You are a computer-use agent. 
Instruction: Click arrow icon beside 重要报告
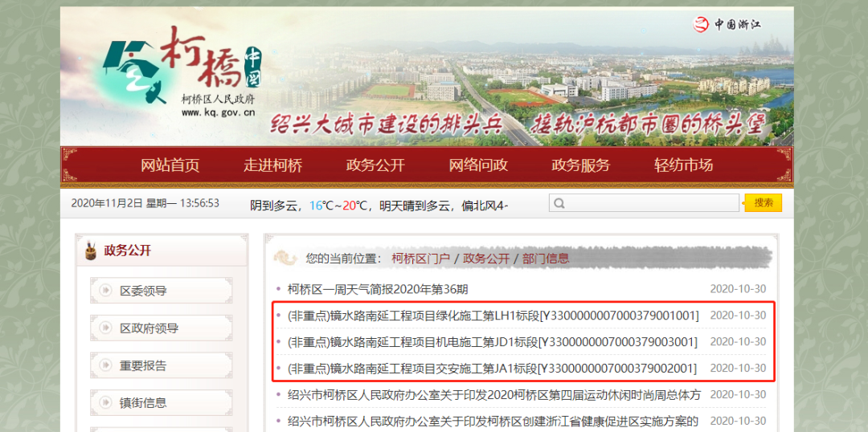pyautogui.click(x=105, y=365)
